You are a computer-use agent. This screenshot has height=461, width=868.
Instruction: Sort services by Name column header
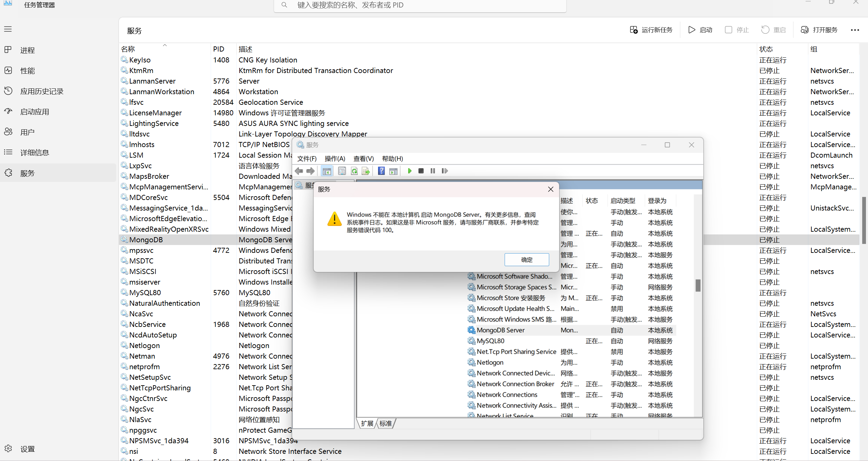[x=128, y=49]
